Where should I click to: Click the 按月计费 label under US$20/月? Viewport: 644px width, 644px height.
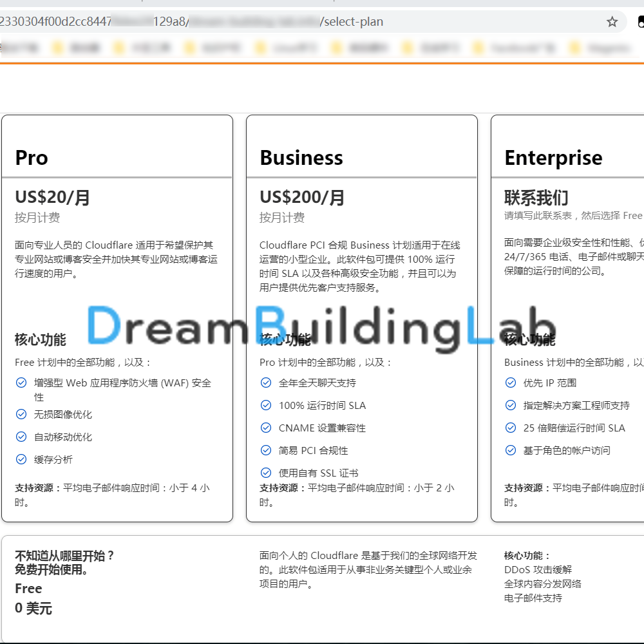point(37,218)
